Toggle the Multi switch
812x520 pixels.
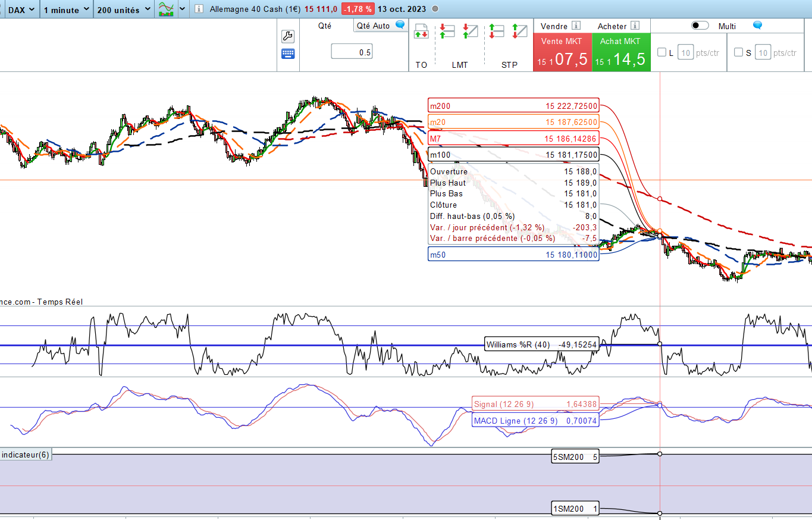[700, 26]
